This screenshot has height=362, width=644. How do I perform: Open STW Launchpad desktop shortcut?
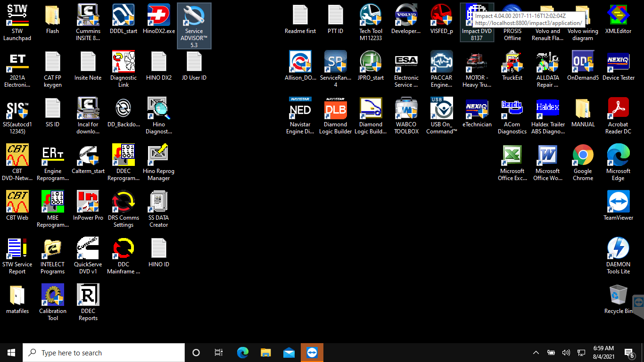click(17, 22)
